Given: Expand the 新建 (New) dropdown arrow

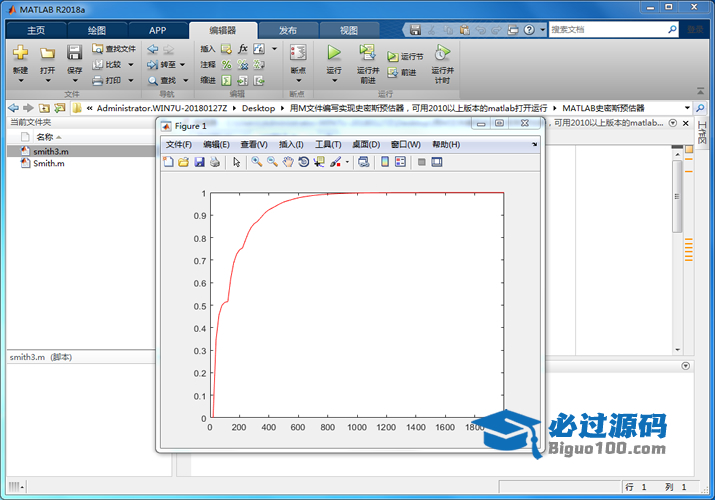Looking at the screenshot, I should [x=20, y=81].
